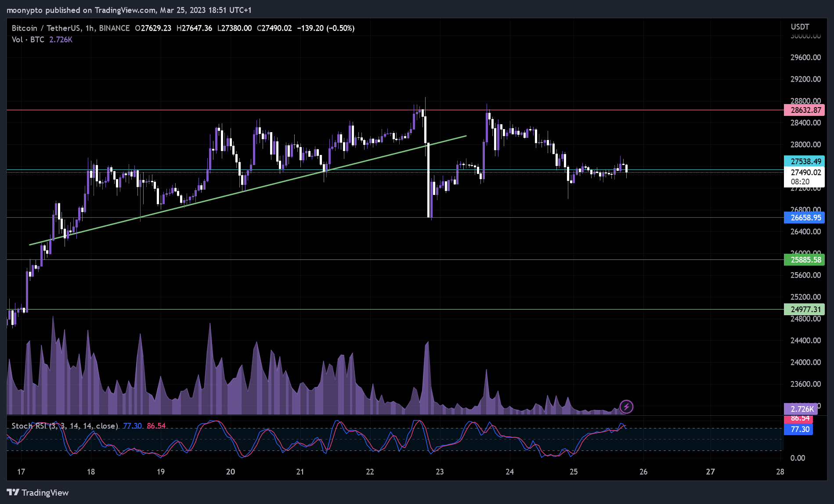Screen dimensions: 834x504
Task: Click date 28 on the time axis
Action: point(780,472)
